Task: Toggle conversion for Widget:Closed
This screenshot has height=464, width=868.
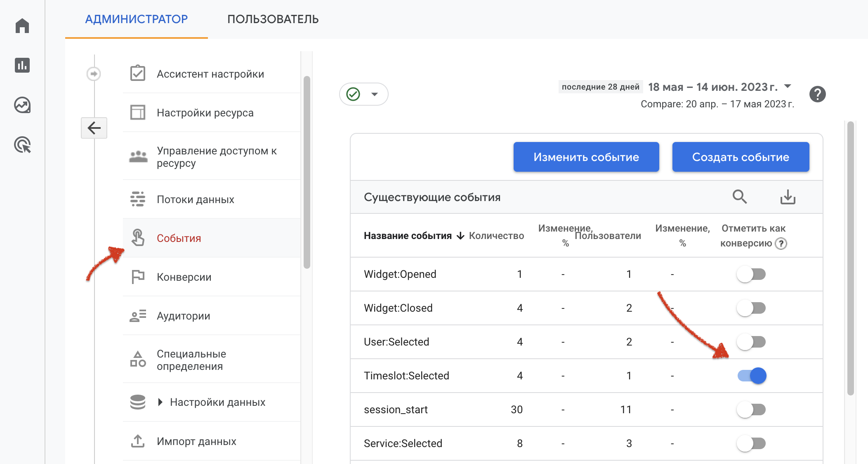Action: tap(751, 308)
